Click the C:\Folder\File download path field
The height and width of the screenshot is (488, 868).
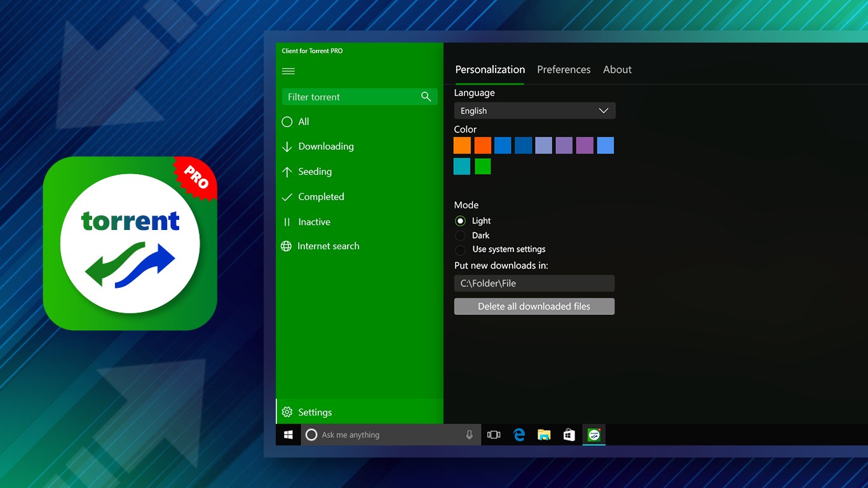coord(534,283)
